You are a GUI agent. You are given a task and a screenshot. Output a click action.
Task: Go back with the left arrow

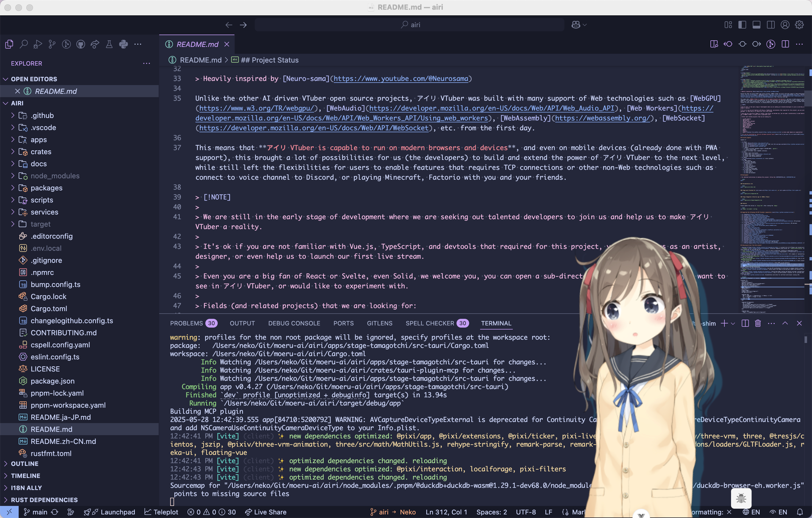pos(229,25)
